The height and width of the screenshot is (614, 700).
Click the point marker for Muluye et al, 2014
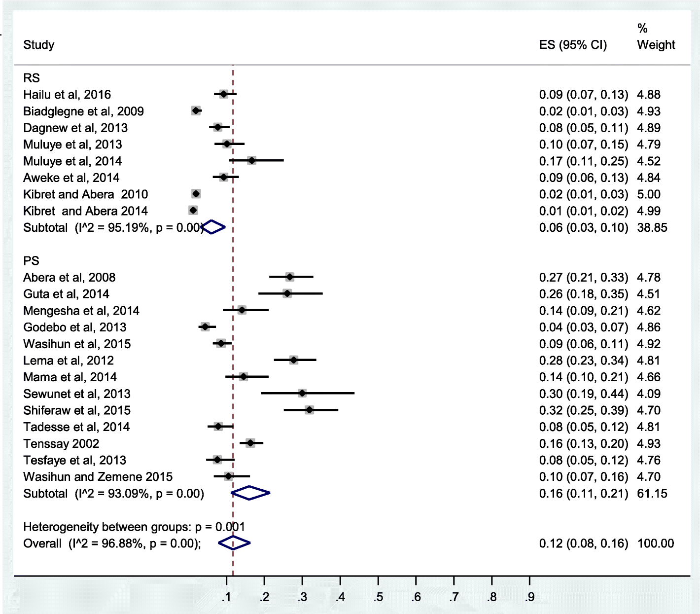pos(251,160)
